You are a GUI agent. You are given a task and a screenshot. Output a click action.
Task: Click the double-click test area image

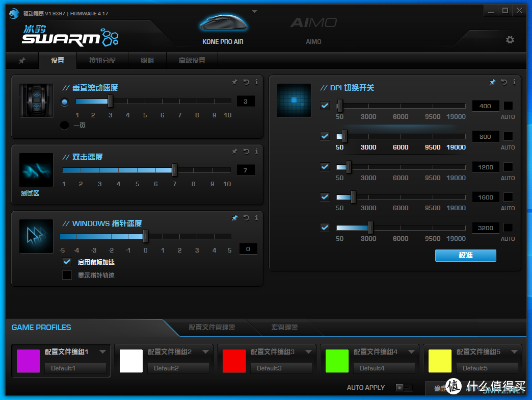pyautogui.click(x=36, y=170)
